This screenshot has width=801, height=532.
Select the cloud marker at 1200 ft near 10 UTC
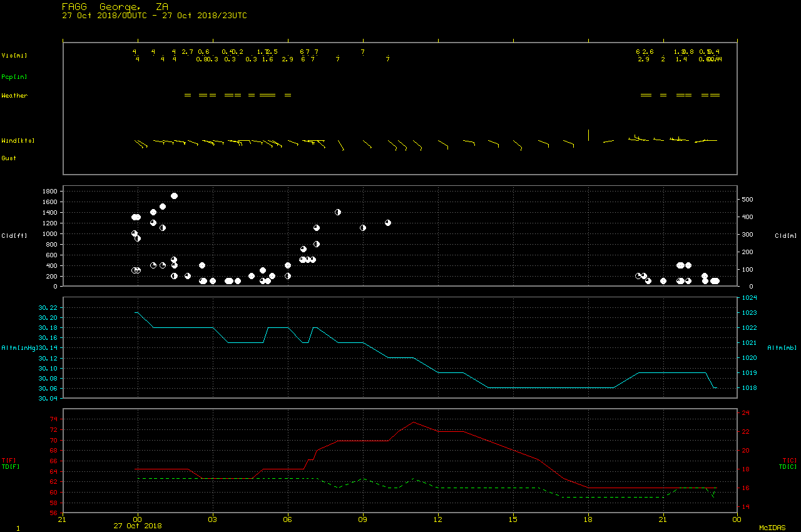point(388,222)
